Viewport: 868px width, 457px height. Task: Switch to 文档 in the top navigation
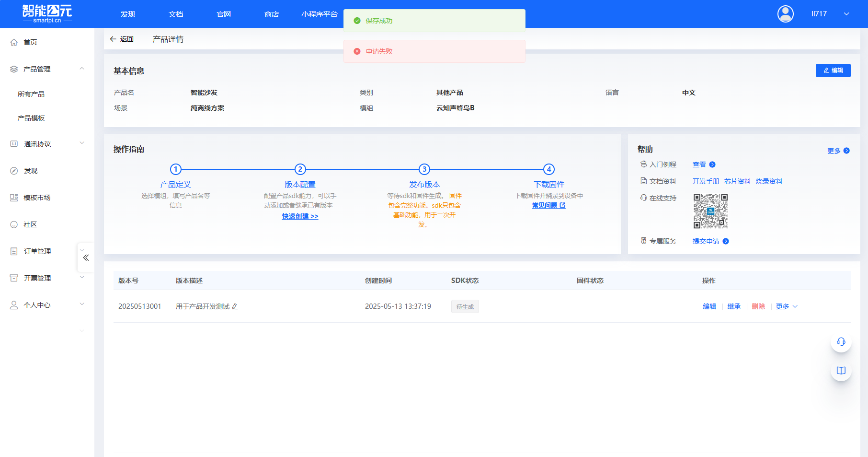point(175,14)
